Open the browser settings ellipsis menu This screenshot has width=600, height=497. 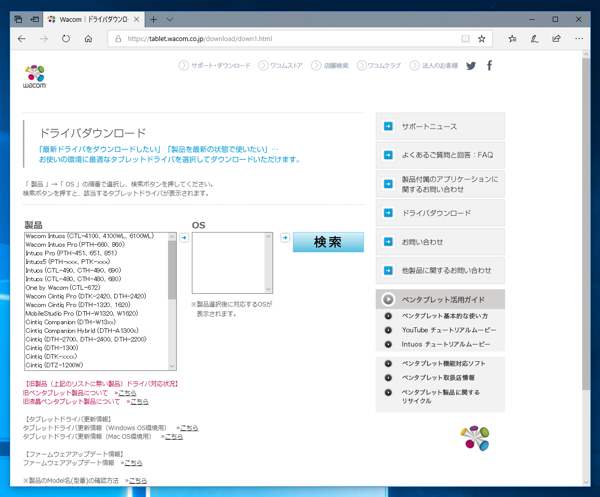point(579,39)
